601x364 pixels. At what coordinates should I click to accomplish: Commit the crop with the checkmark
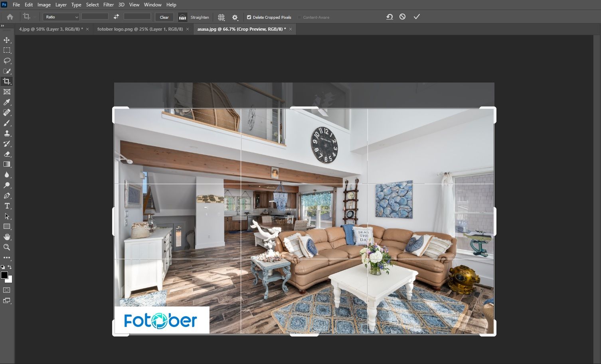click(x=417, y=17)
